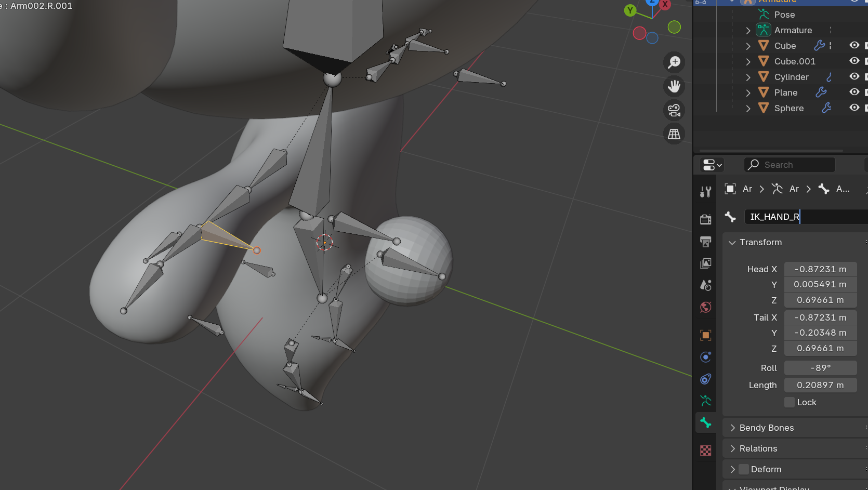Click the Cube mesh icon in outliner
The height and width of the screenshot is (490, 868).
pos(764,46)
